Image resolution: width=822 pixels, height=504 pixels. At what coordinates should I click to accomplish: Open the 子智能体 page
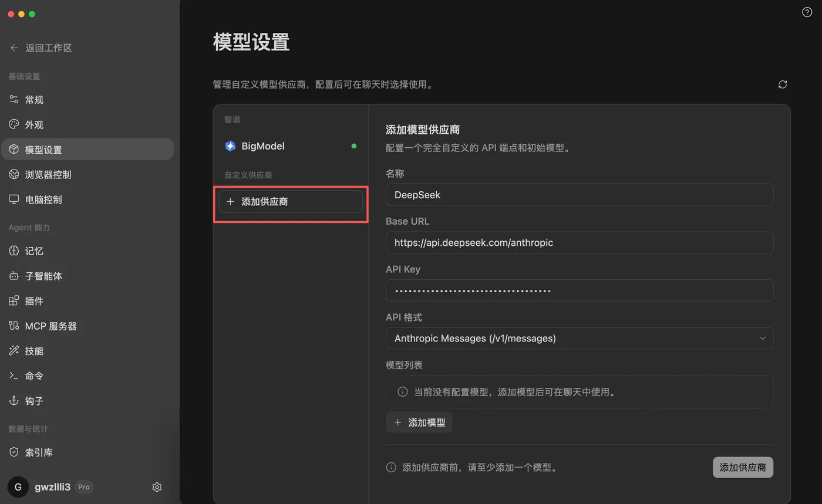(x=87, y=276)
